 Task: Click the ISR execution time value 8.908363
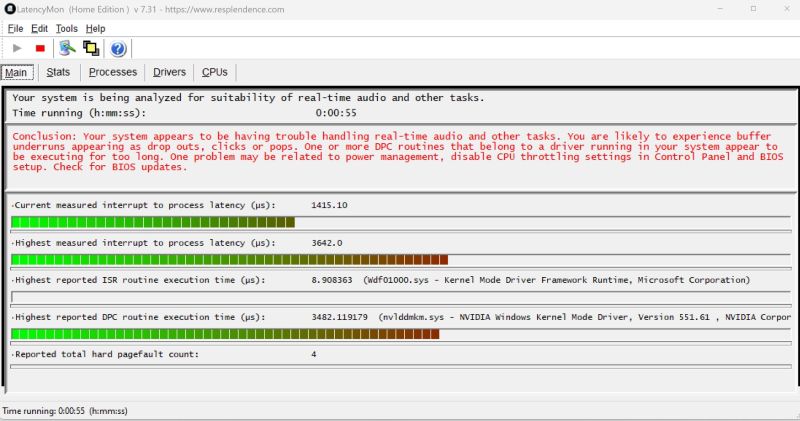click(332, 280)
